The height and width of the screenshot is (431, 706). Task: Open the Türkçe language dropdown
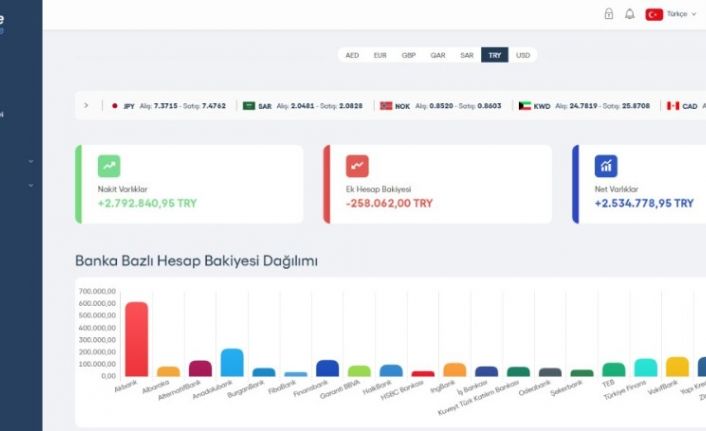click(685, 14)
